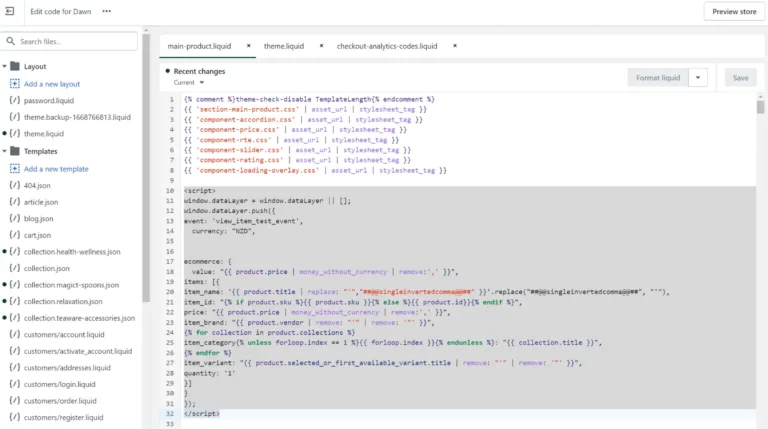Click the Save button
Image resolution: width=768 pixels, height=429 pixels.
tap(740, 78)
